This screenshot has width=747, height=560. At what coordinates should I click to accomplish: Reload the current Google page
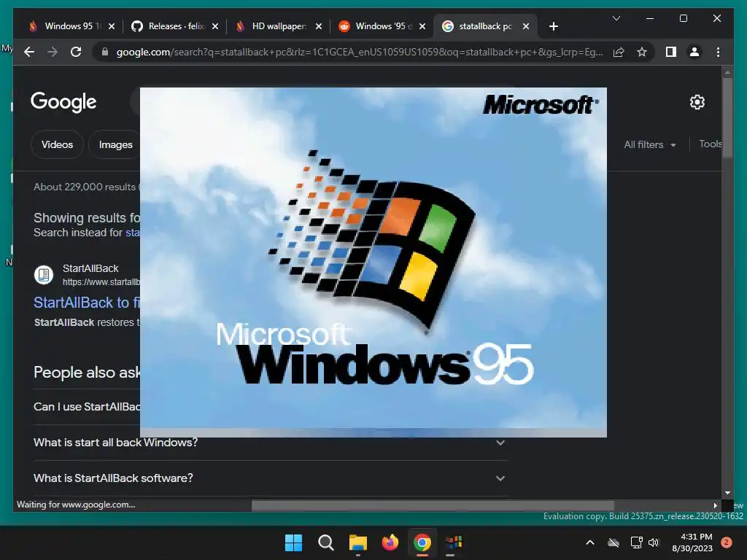coord(76,52)
